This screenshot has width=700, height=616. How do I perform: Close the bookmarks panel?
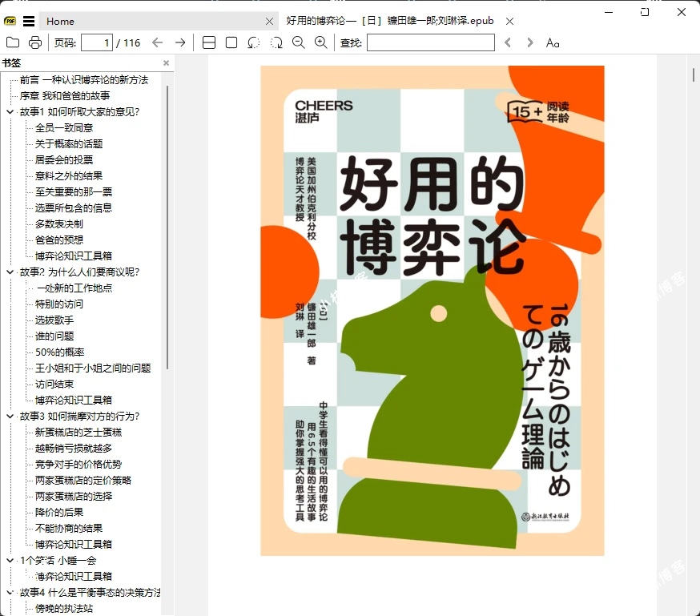tap(166, 63)
